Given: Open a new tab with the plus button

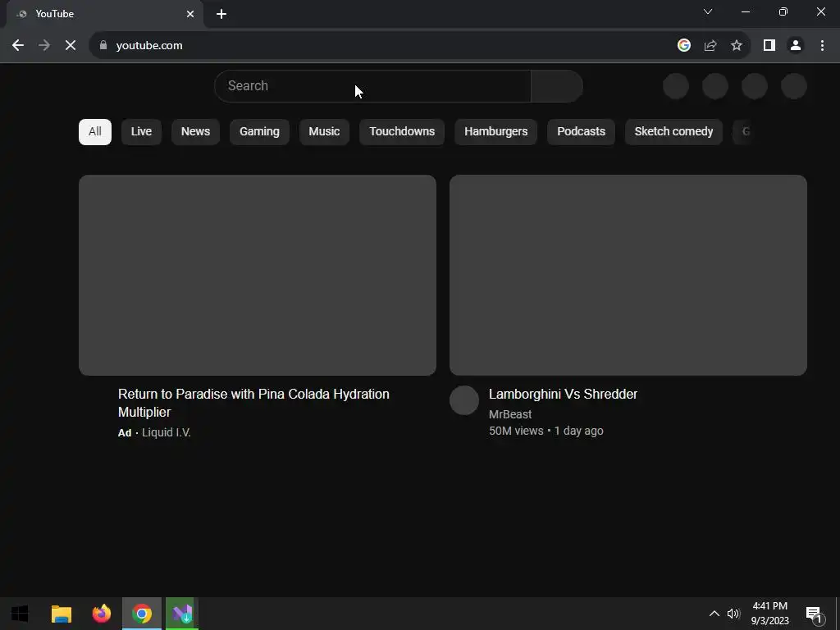Looking at the screenshot, I should pos(221,14).
